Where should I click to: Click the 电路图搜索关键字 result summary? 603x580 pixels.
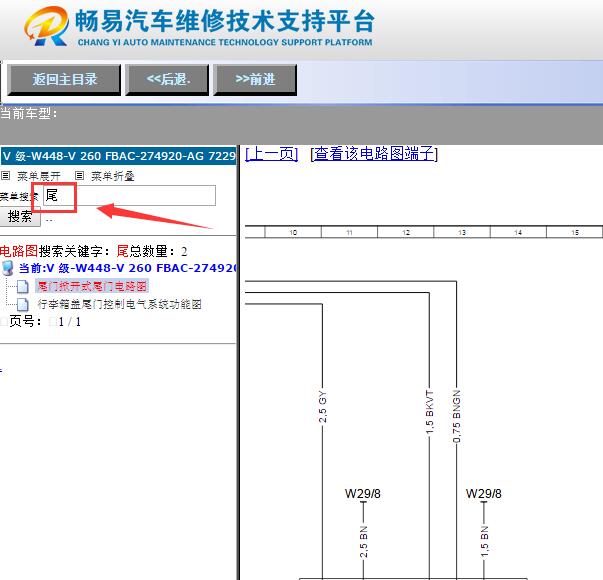pos(93,251)
